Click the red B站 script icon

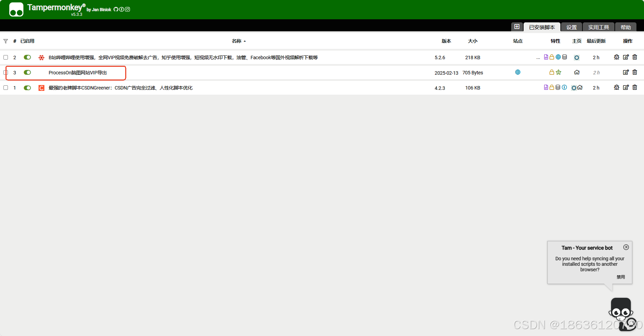[41, 57]
